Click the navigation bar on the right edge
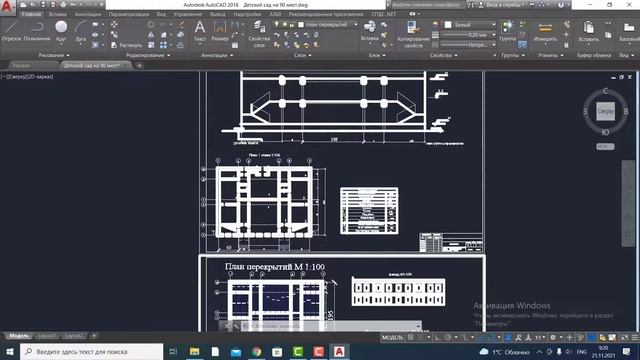640x360 pixels. pos(629,203)
